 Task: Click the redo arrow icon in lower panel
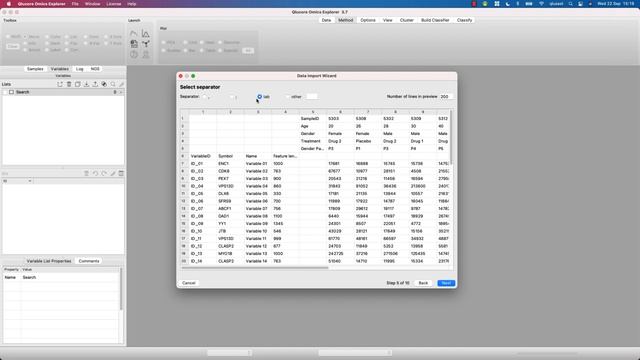click(104, 173)
